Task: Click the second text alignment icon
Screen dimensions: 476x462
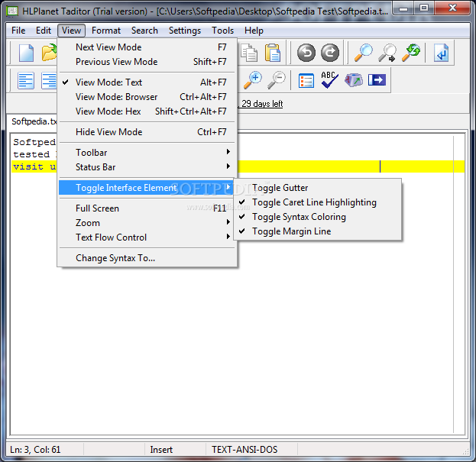Action: click(49, 80)
